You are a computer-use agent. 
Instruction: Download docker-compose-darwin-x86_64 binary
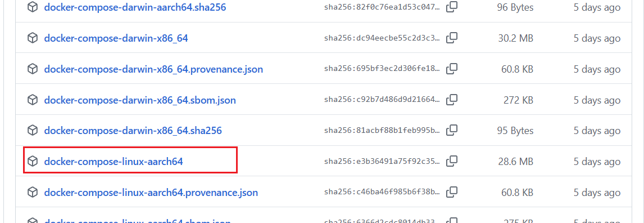116,38
